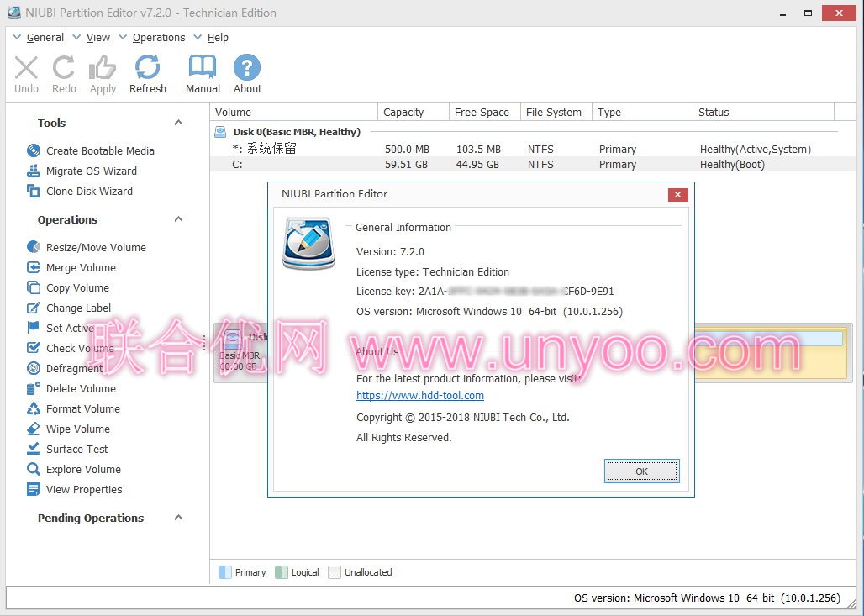The image size is (864, 616).
Task: Collapse the Pending Operations section
Action: click(178, 518)
